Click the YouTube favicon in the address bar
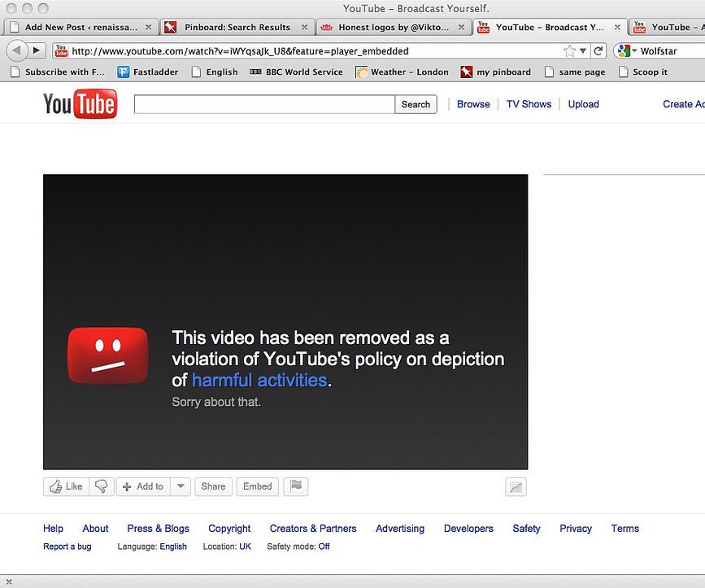705x588 pixels. click(61, 50)
